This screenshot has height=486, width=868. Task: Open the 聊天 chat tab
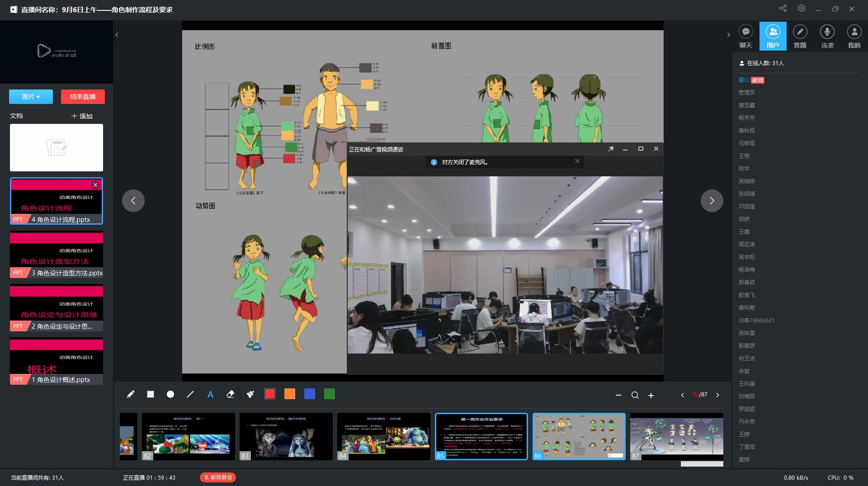click(x=746, y=36)
